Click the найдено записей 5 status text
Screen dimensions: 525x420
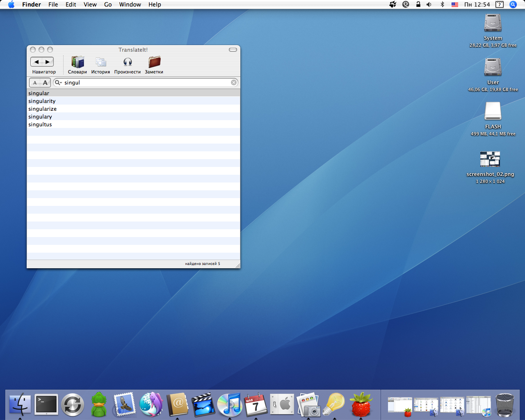pyautogui.click(x=203, y=264)
